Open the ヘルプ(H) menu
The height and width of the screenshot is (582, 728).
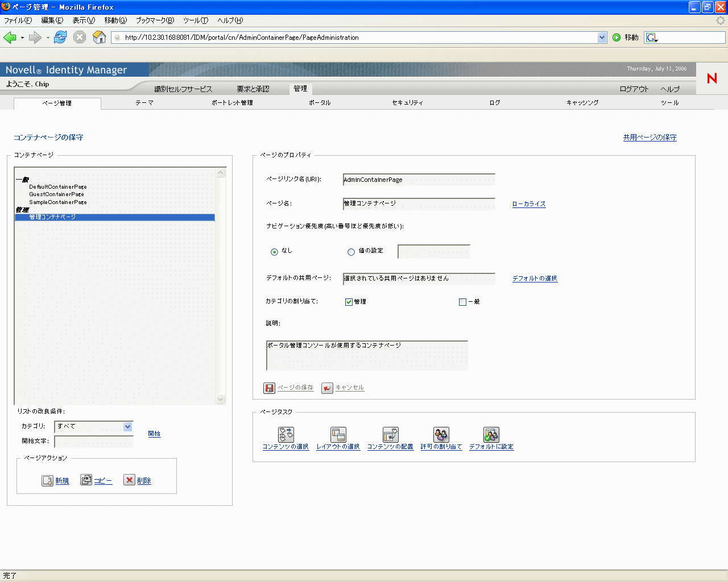tap(230, 20)
